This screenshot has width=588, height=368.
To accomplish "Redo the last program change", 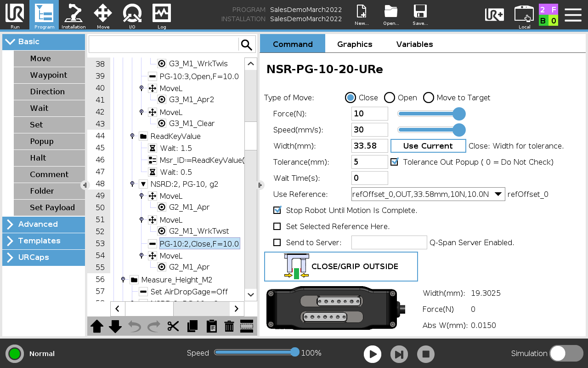I will click(x=153, y=326).
